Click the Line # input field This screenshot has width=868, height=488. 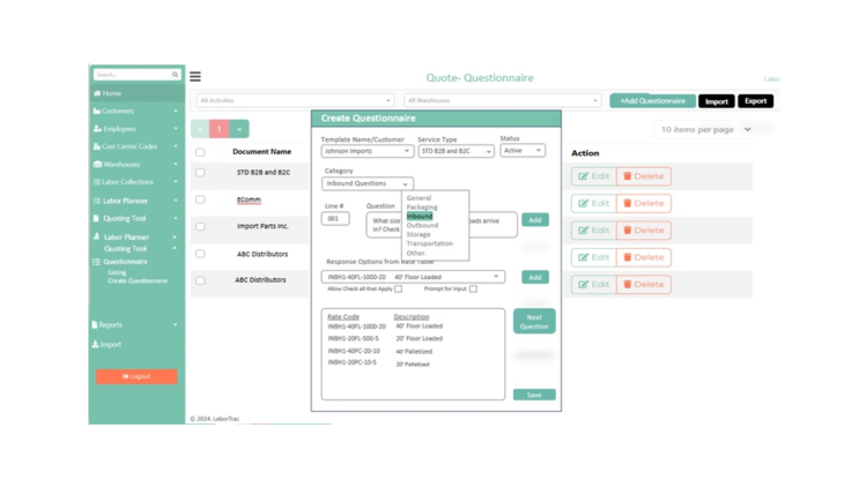tap(335, 218)
